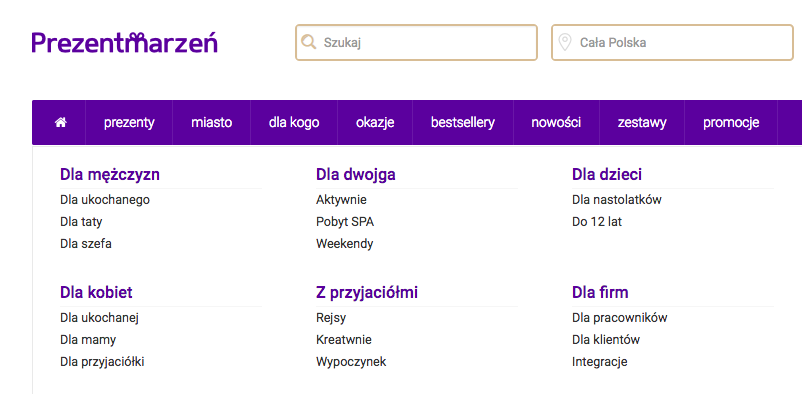Select Do 12 lat link

coord(597,222)
